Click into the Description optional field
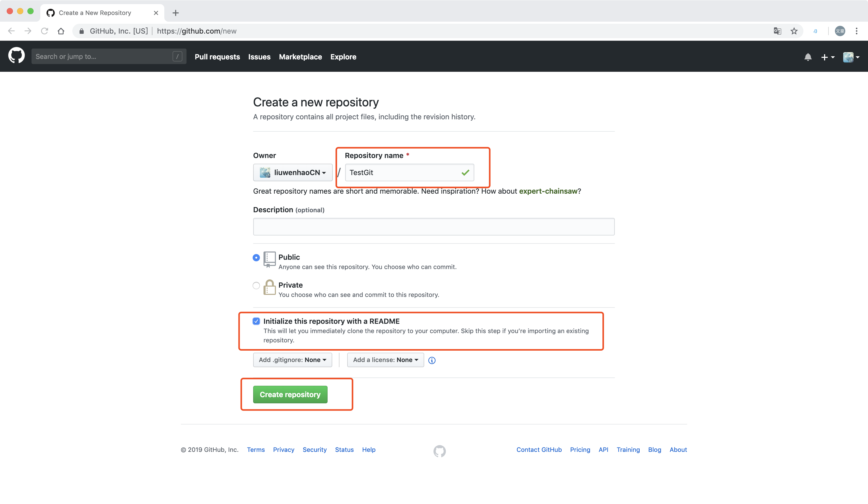Viewport: 868px width, 504px height. [x=434, y=226]
